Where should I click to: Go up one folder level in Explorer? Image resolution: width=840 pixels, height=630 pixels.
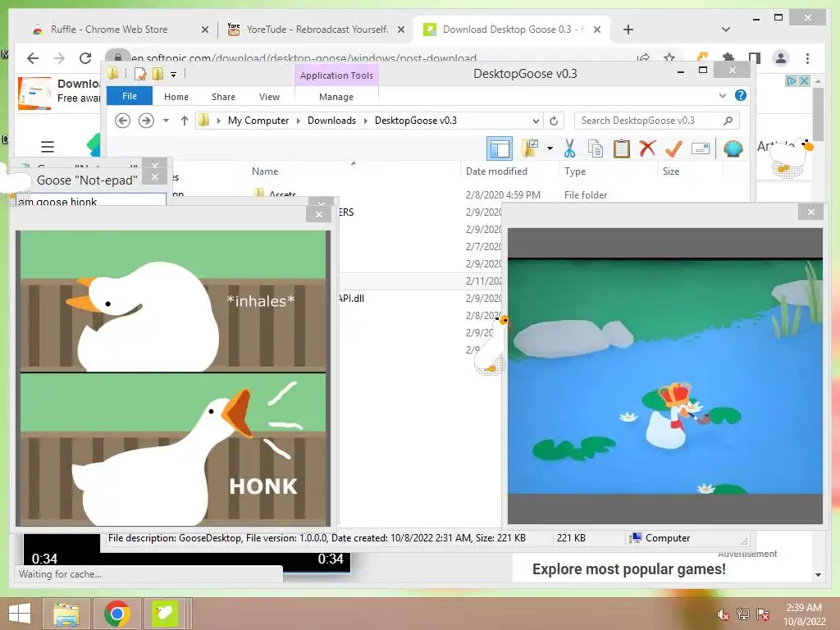click(185, 121)
